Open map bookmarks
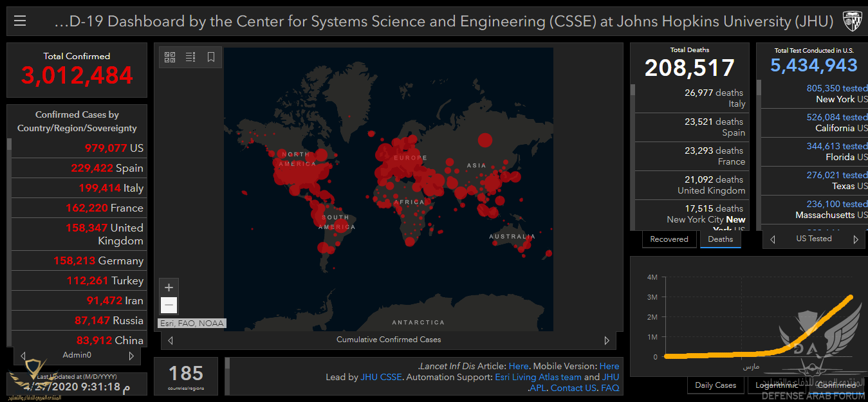The width and height of the screenshot is (868, 402). (211, 57)
